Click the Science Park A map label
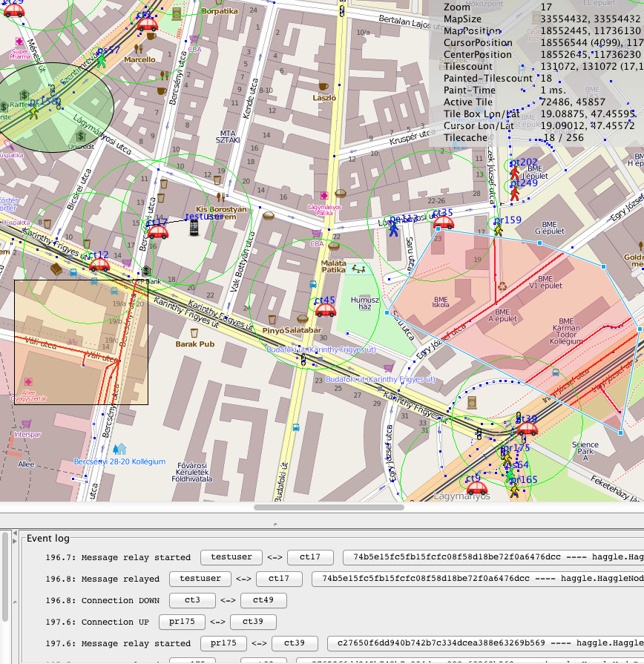 point(585,451)
